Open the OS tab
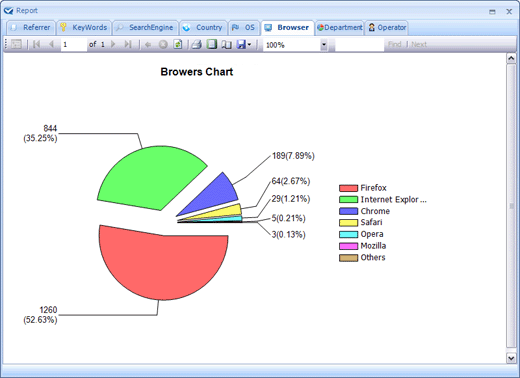Viewport: 520px width, 378px height. (244, 28)
